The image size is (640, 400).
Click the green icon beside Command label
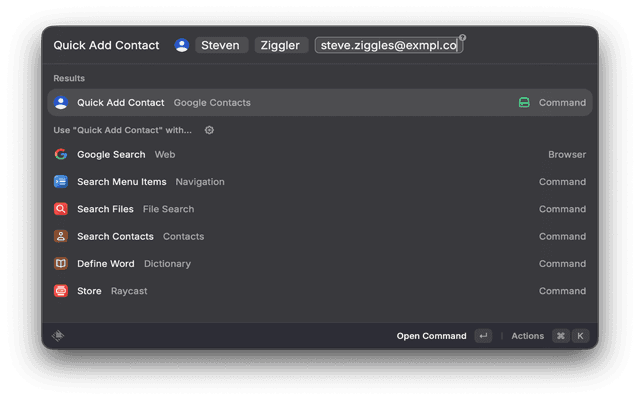(524, 102)
